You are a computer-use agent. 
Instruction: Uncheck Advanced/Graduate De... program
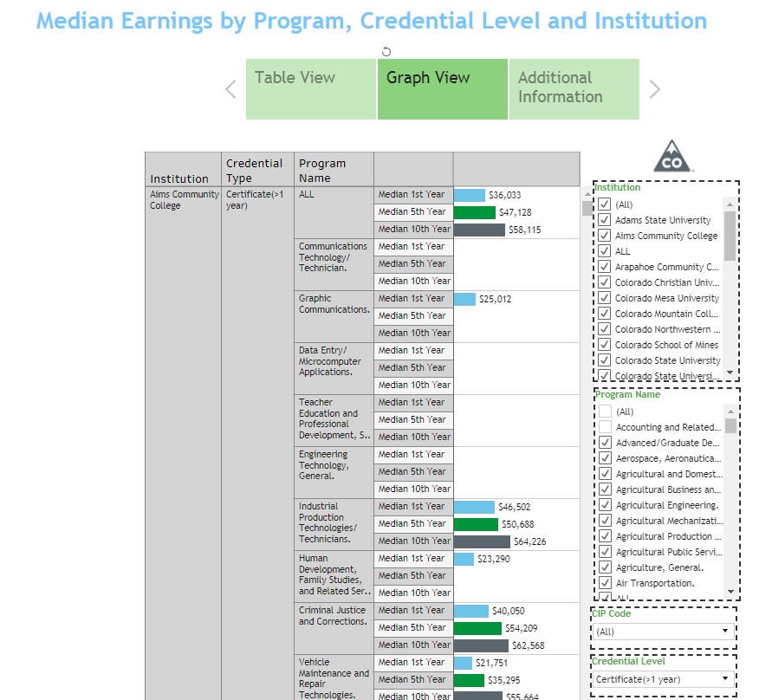[x=605, y=443]
